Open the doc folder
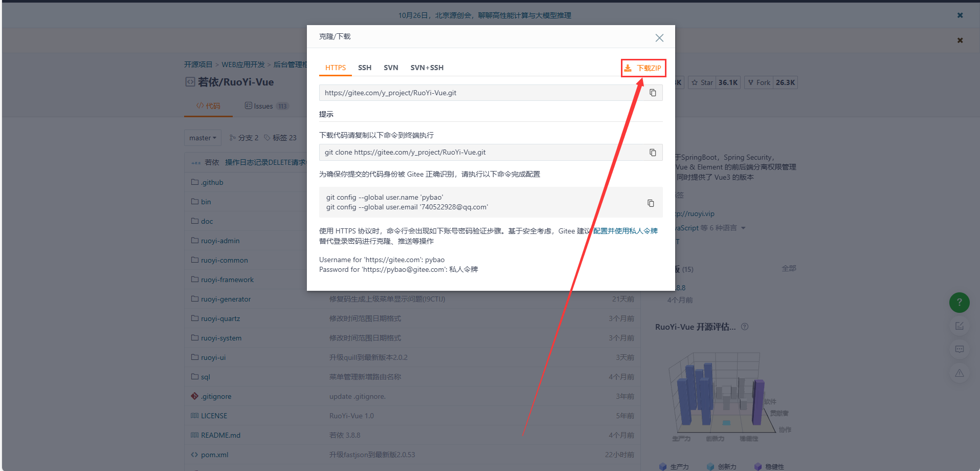The width and height of the screenshot is (980, 471). pos(207,221)
